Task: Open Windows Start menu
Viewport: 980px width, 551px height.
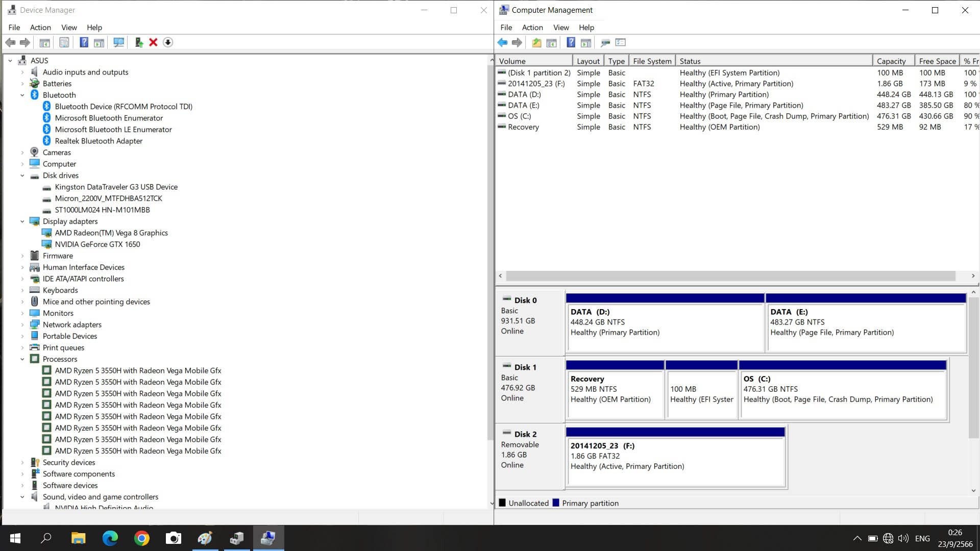Action: pyautogui.click(x=15, y=538)
